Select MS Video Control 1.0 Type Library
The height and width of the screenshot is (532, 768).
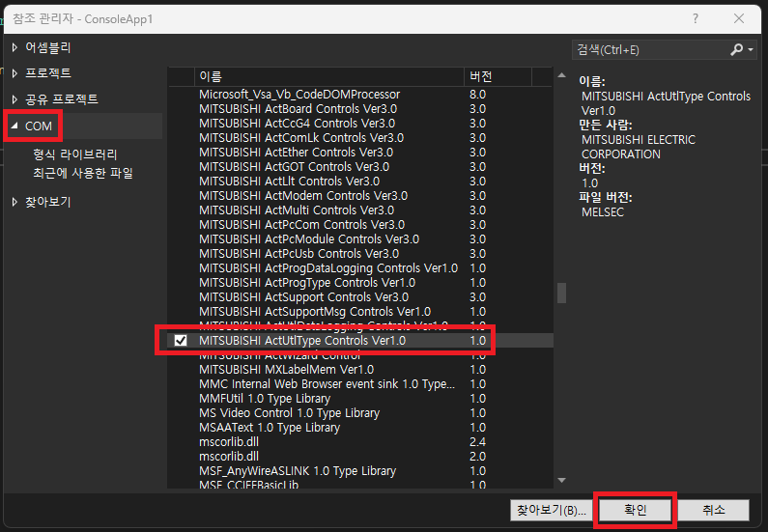click(360, 412)
